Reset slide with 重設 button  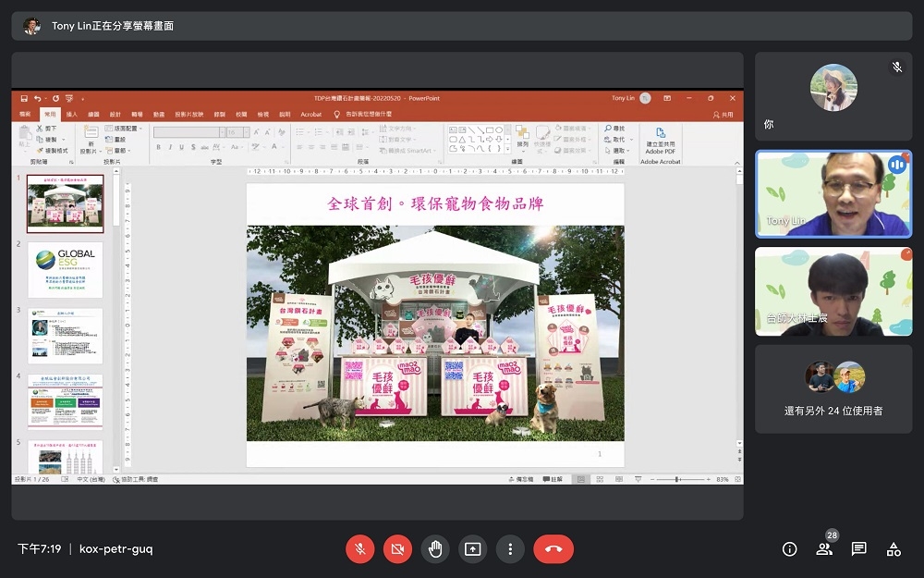click(x=115, y=140)
